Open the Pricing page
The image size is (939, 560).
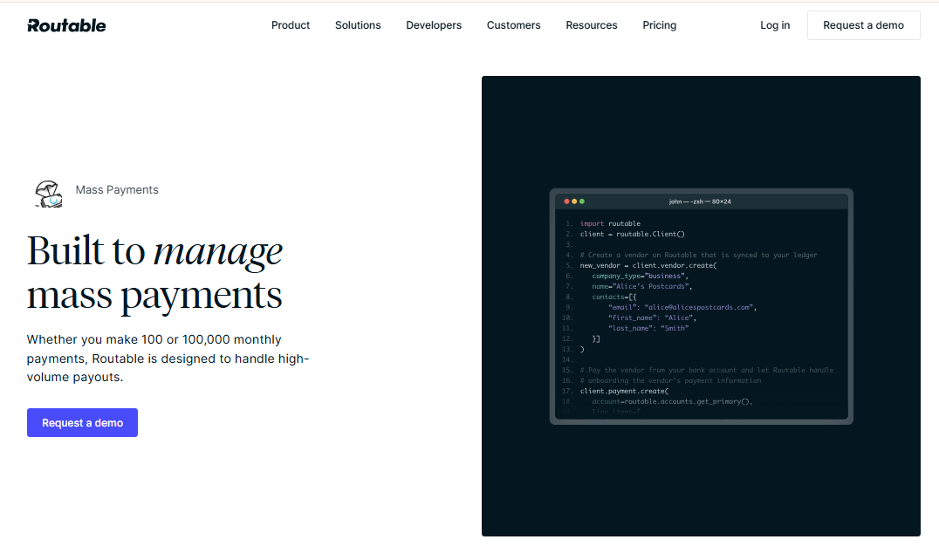(659, 25)
